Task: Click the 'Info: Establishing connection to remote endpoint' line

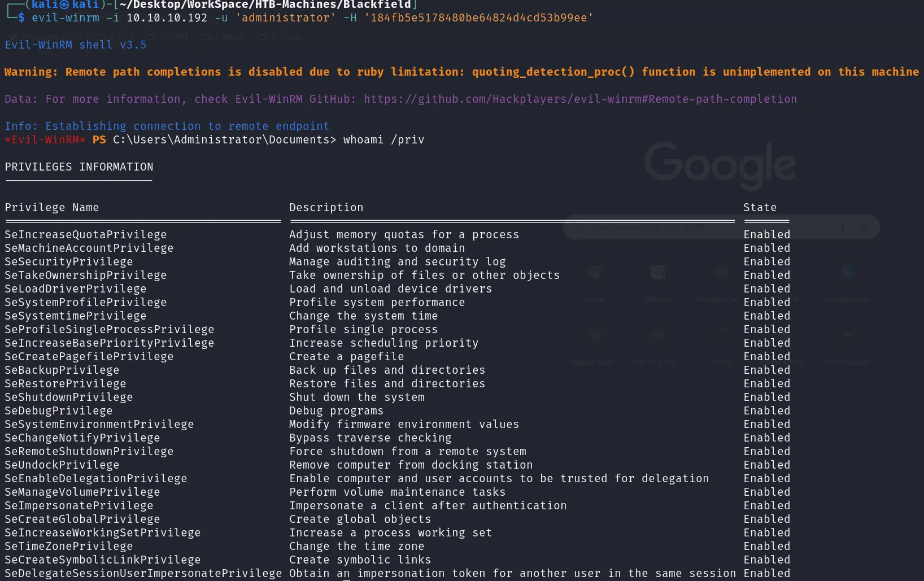Action: (x=167, y=126)
